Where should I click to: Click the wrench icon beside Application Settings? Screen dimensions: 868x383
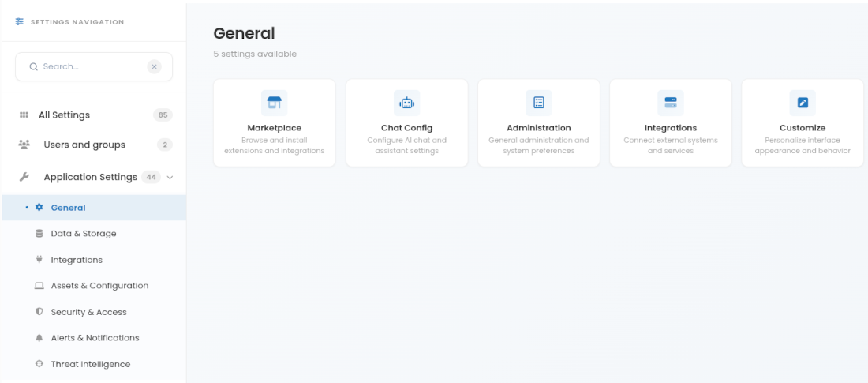[x=24, y=178]
